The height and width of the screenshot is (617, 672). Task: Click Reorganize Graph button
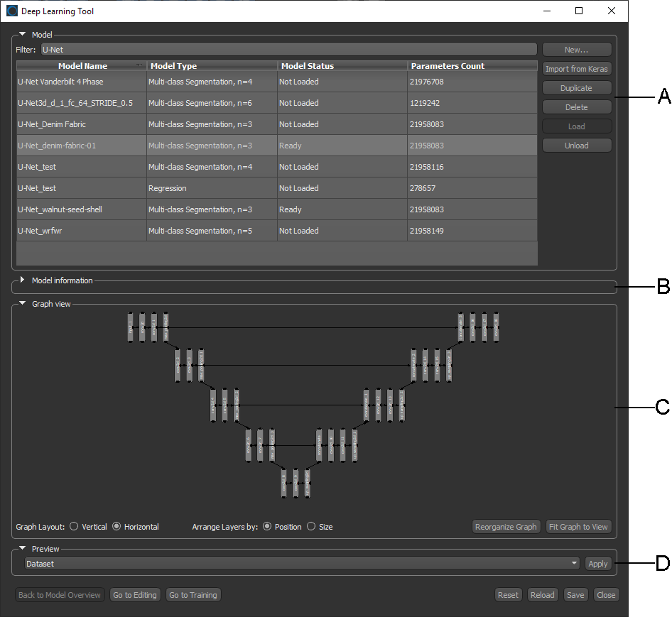[506, 527]
